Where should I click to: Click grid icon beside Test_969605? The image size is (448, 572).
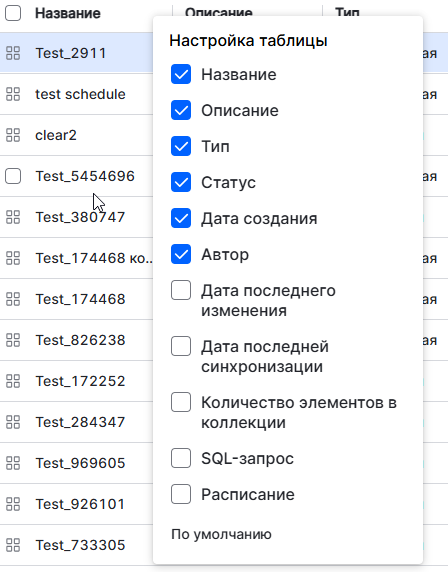(x=13, y=463)
